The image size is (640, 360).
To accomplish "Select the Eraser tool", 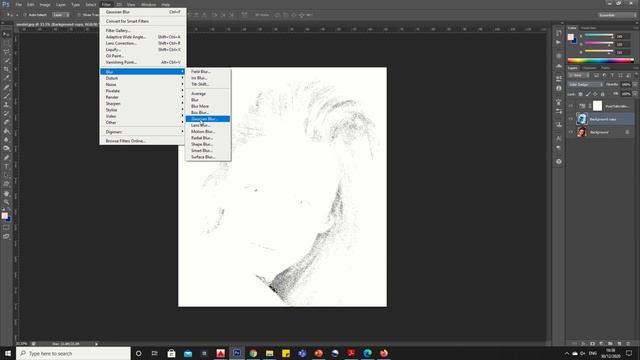I will 6,122.
